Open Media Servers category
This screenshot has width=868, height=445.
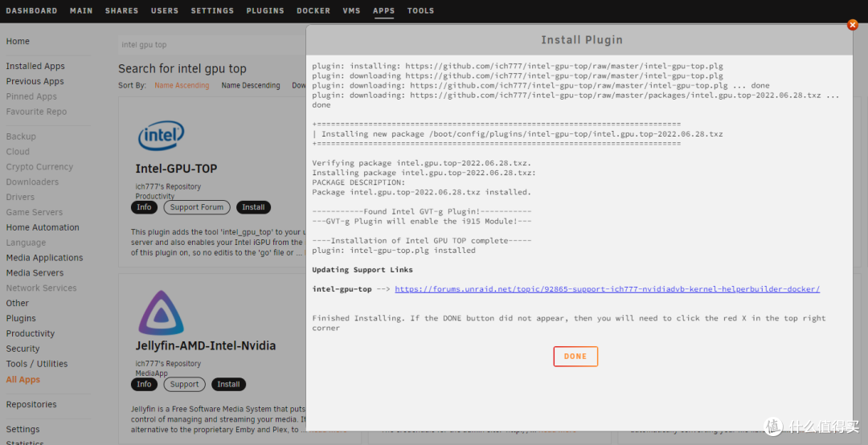pos(35,273)
